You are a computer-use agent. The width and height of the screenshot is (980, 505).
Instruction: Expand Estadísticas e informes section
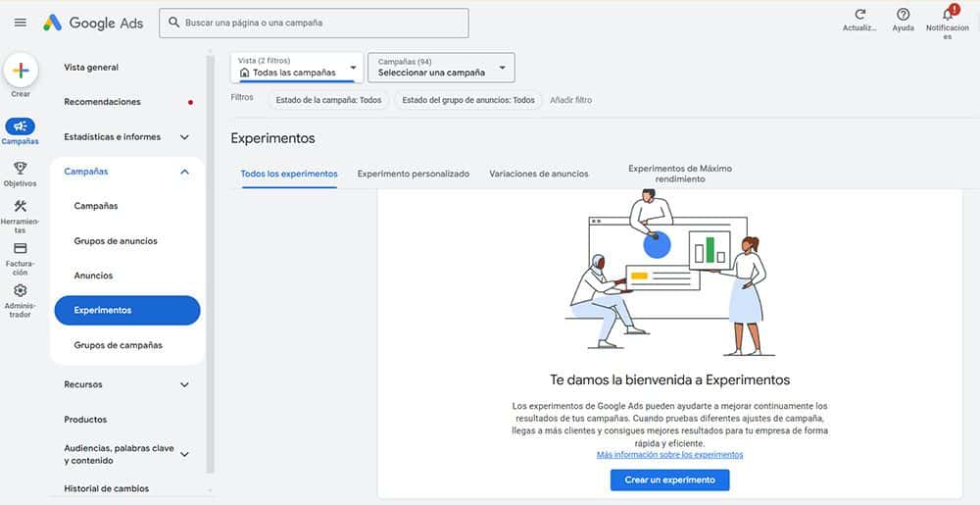[184, 137]
